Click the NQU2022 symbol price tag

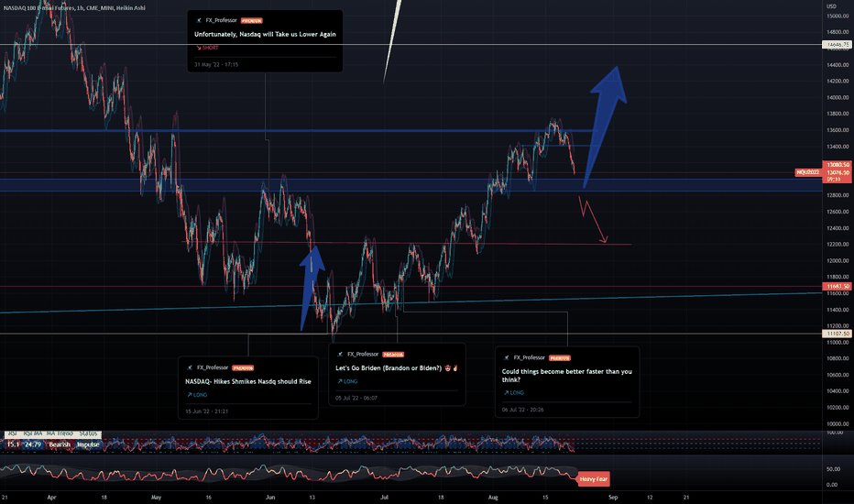(x=807, y=172)
